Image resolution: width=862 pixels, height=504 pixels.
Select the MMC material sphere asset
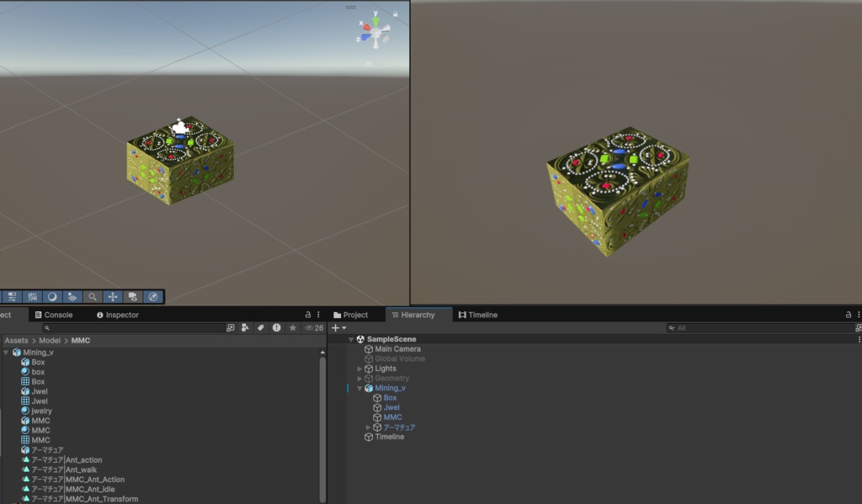click(35, 430)
